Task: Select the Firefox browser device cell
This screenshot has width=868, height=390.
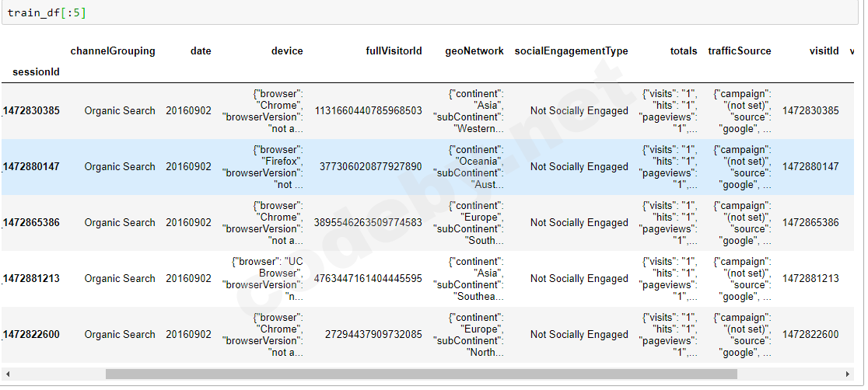Action: pyautogui.click(x=263, y=167)
